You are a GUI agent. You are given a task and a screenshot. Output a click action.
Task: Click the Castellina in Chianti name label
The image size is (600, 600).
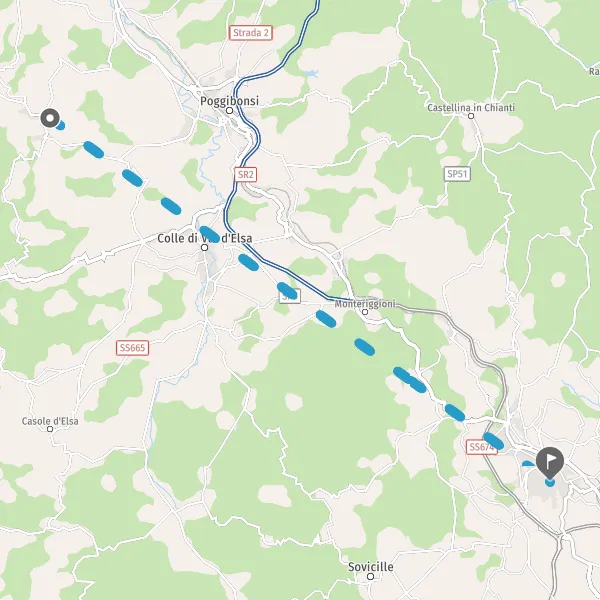tap(471, 108)
